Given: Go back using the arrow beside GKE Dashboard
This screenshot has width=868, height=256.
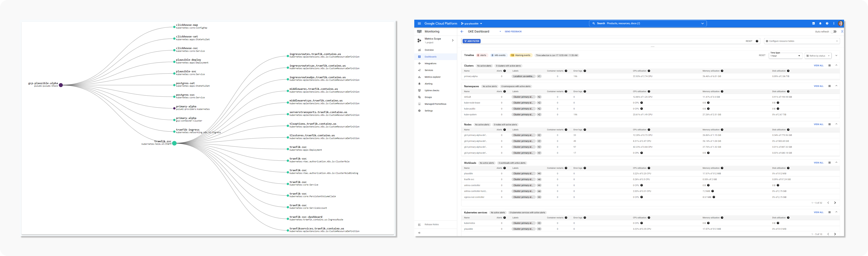Looking at the screenshot, I should 462,32.
